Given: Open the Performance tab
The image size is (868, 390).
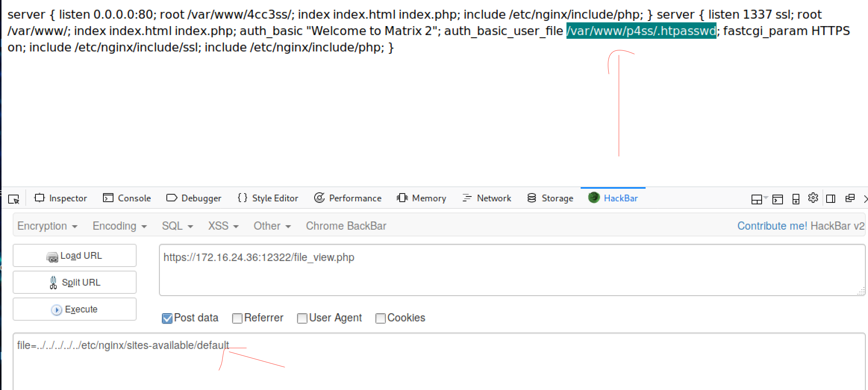Looking at the screenshot, I should tap(348, 198).
